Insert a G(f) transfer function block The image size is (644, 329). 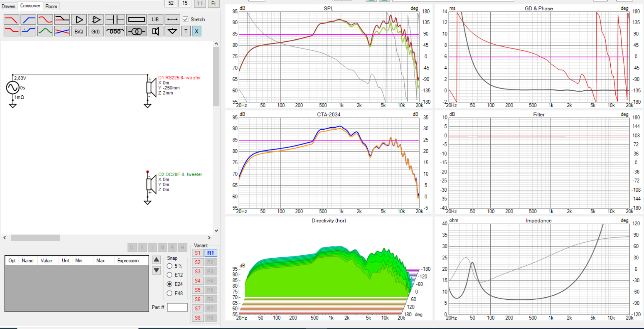96,31
